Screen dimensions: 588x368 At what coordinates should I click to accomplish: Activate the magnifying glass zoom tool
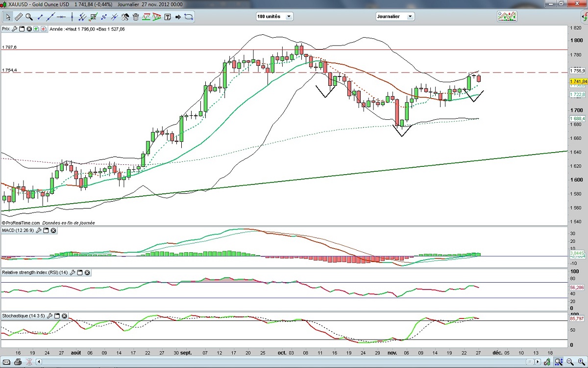point(29,17)
